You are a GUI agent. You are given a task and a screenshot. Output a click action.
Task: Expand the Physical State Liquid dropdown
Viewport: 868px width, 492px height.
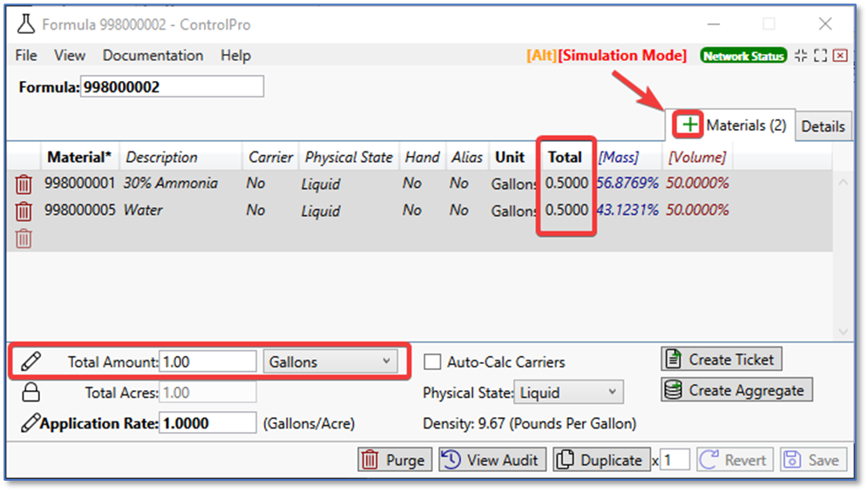(x=568, y=393)
